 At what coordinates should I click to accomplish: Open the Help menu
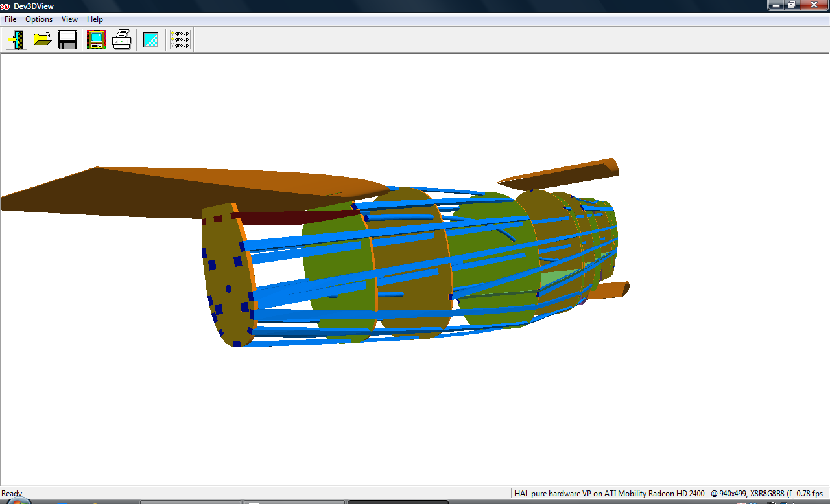95,19
